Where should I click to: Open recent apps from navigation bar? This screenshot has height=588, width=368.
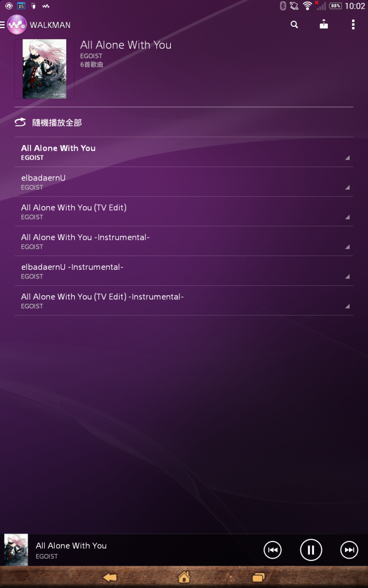tap(258, 578)
